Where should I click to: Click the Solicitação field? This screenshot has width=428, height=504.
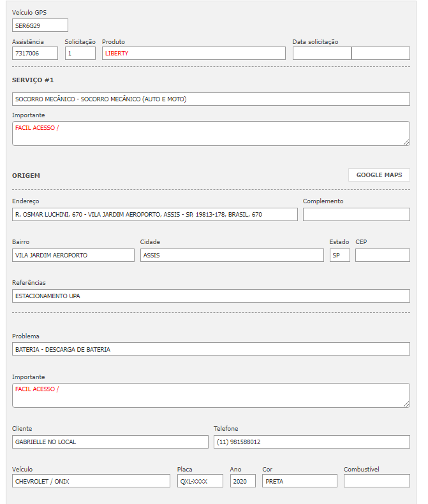(x=80, y=54)
